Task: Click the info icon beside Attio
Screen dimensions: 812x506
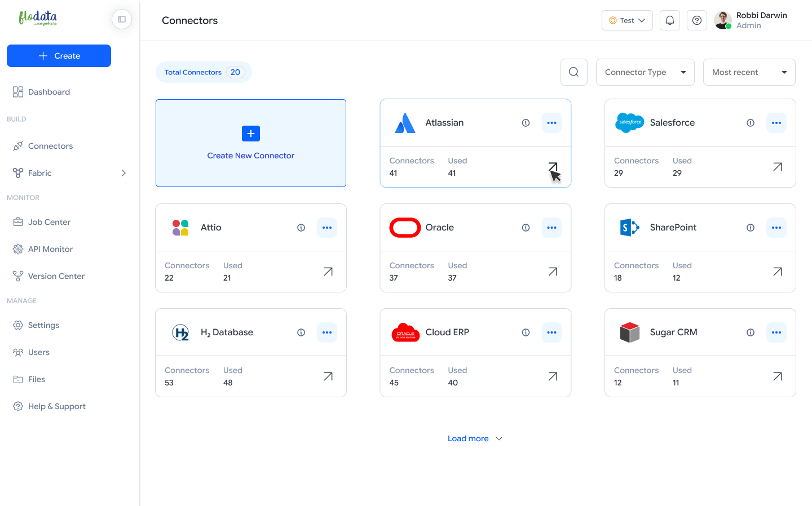Action: (301, 228)
